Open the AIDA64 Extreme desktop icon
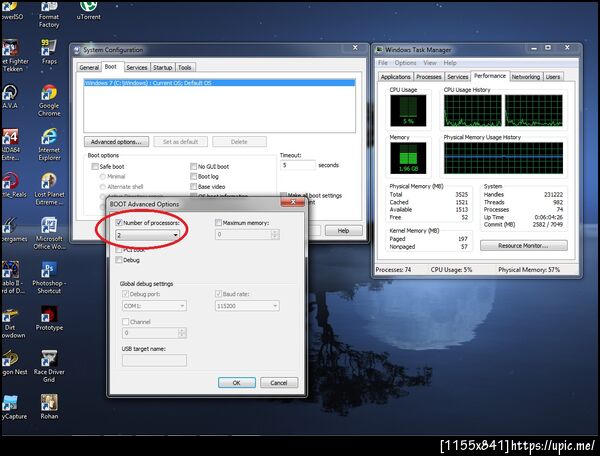Image resolution: width=600 pixels, height=456 pixels. click(10, 145)
